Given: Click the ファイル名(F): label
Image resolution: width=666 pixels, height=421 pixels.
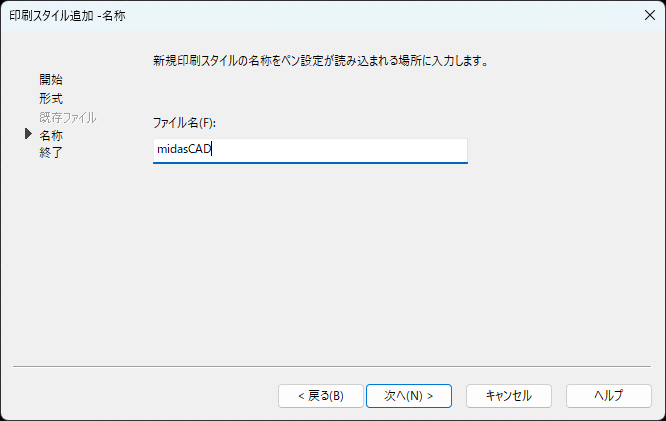Looking at the screenshot, I should (184, 123).
